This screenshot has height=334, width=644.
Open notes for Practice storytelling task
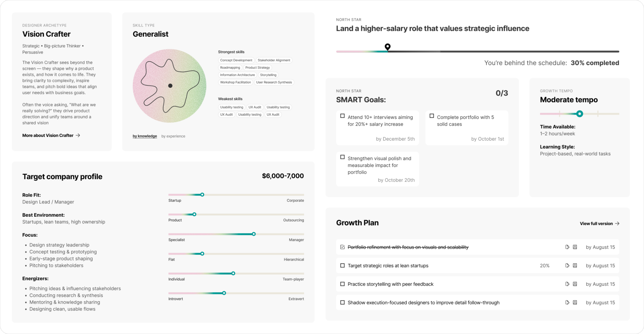click(575, 284)
